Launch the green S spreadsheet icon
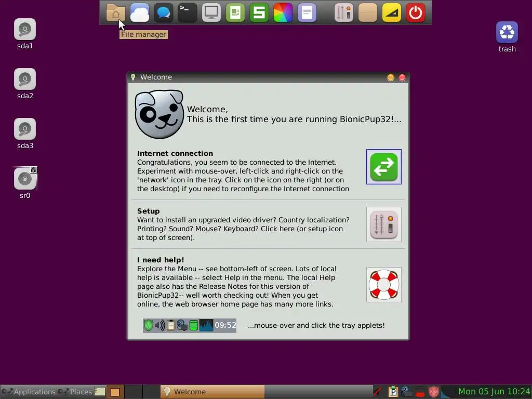The height and width of the screenshot is (399, 532). pos(259,13)
